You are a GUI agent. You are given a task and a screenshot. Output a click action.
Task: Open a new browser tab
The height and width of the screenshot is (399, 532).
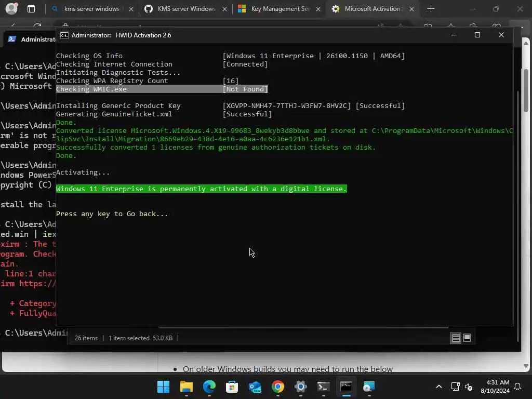tap(431, 9)
